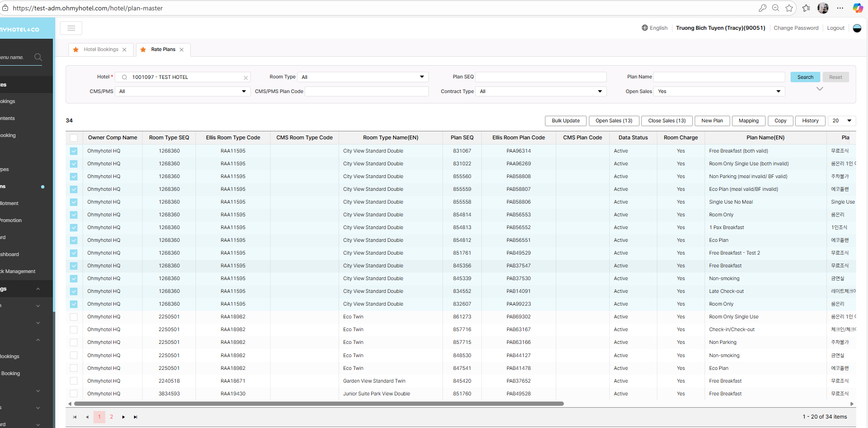Open the Open Sales dropdown
The width and height of the screenshot is (868, 428).
(x=719, y=92)
